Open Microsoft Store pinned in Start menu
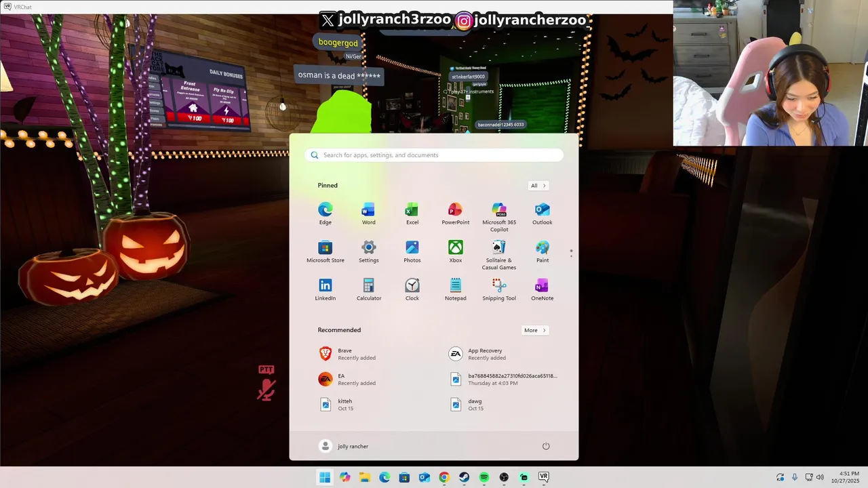 point(325,251)
